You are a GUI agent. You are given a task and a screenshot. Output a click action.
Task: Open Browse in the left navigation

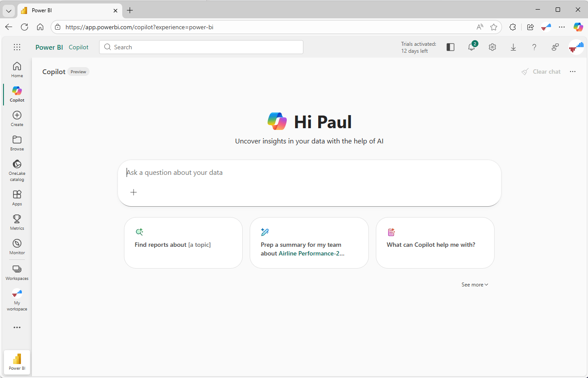click(17, 143)
